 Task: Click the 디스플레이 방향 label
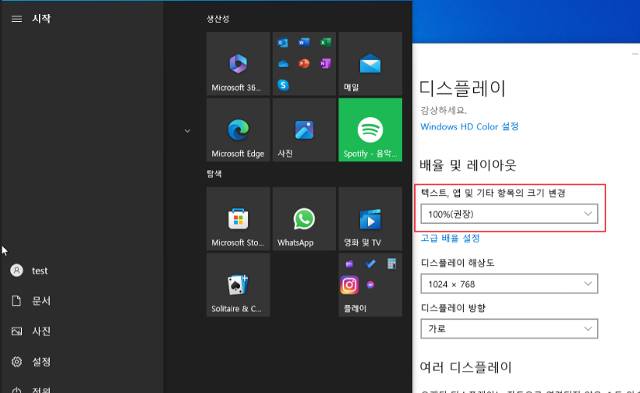click(x=453, y=308)
